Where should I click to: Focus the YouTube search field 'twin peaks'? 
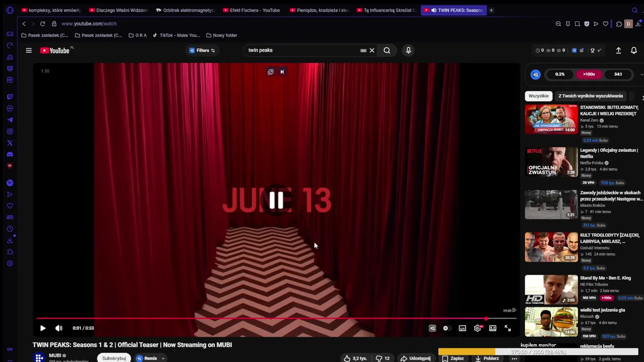[302, 50]
